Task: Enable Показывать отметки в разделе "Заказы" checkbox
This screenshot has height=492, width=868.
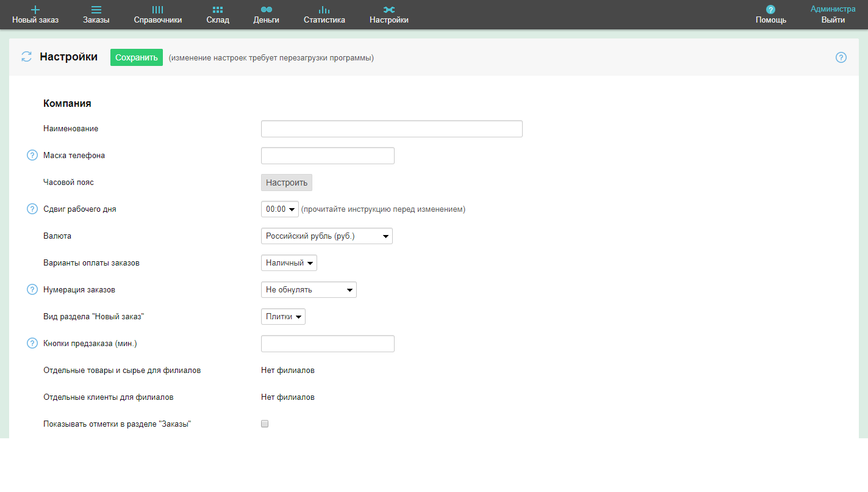Action: tap(265, 424)
